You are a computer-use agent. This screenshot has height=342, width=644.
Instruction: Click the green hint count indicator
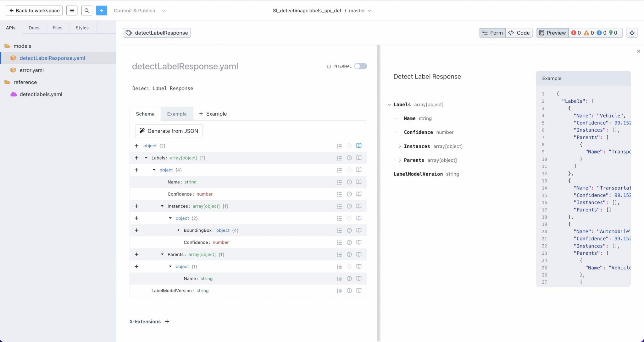[613, 33]
